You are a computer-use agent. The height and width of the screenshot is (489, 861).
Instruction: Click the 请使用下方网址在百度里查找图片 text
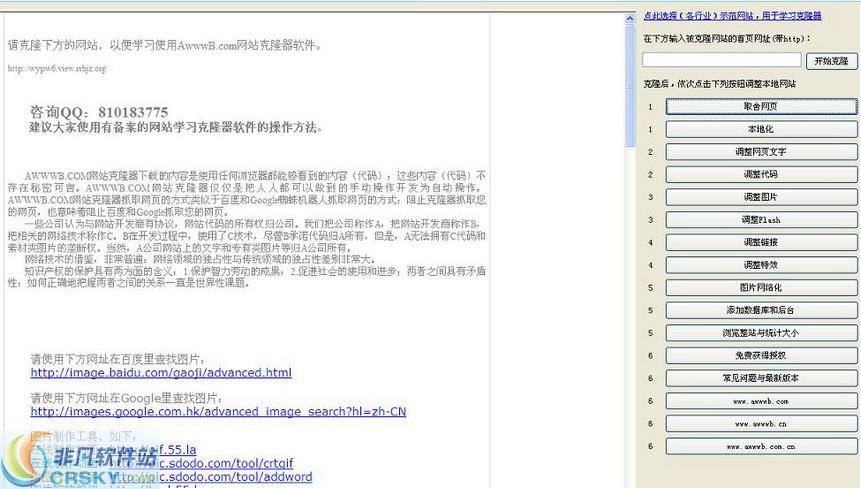118,359
